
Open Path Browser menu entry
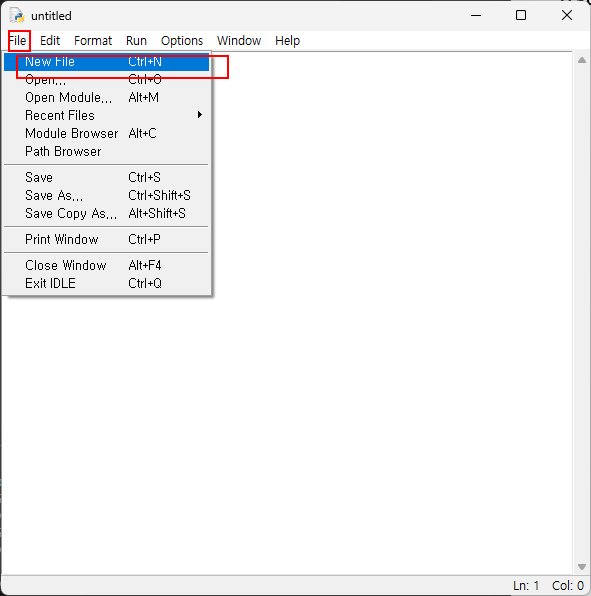[106, 152]
